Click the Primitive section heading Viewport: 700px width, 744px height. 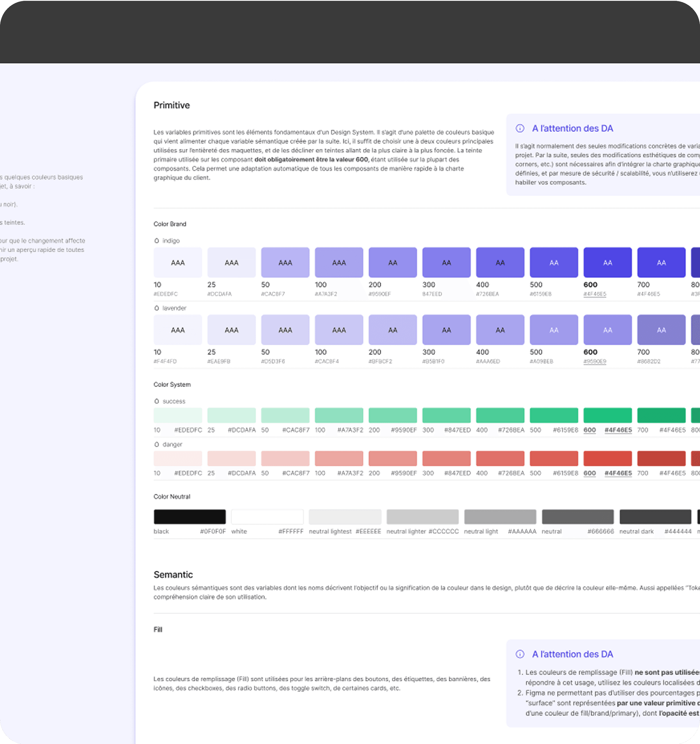tap(172, 105)
